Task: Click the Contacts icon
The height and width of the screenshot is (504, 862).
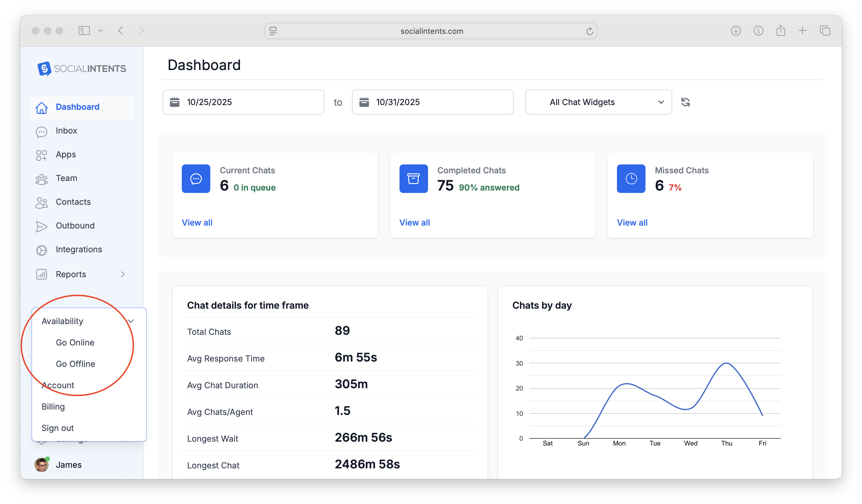Action: pos(41,202)
